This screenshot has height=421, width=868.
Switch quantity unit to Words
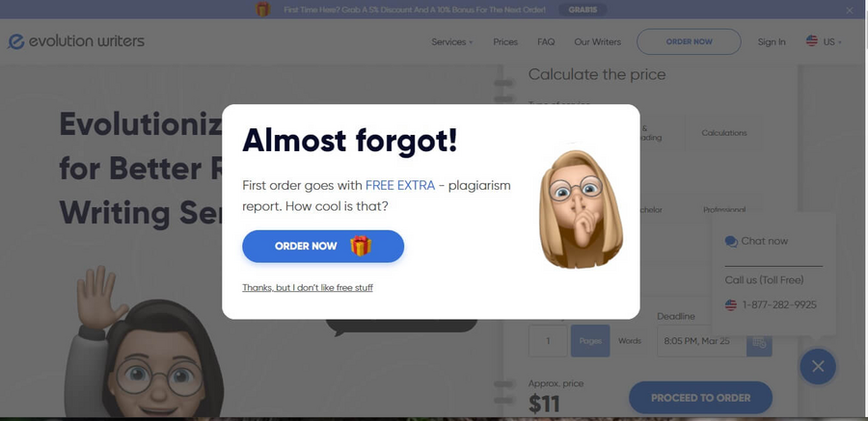coord(630,341)
